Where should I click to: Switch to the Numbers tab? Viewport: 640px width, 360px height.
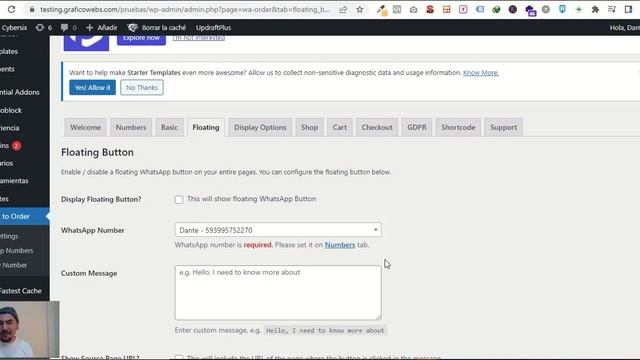pyautogui.click(x=131, y=127)
